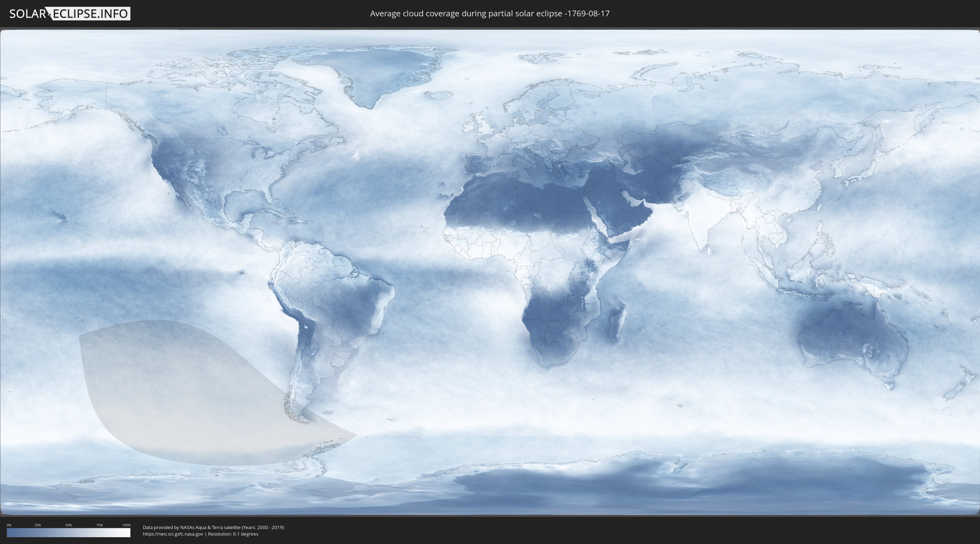
Task: Click the 100% legend label
Action: click(126, 525)
